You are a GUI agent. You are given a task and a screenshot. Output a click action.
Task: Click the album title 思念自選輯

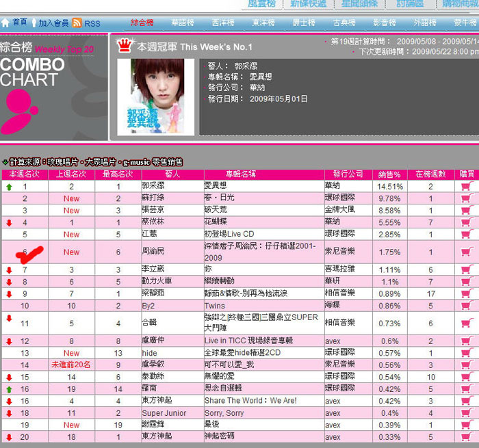coord(223,388)
